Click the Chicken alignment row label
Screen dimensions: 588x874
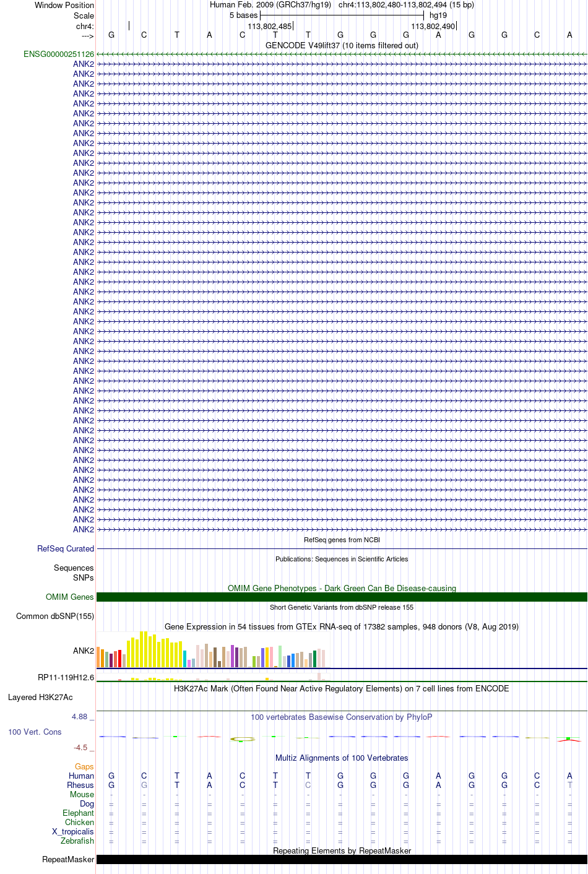coord(80,822)
